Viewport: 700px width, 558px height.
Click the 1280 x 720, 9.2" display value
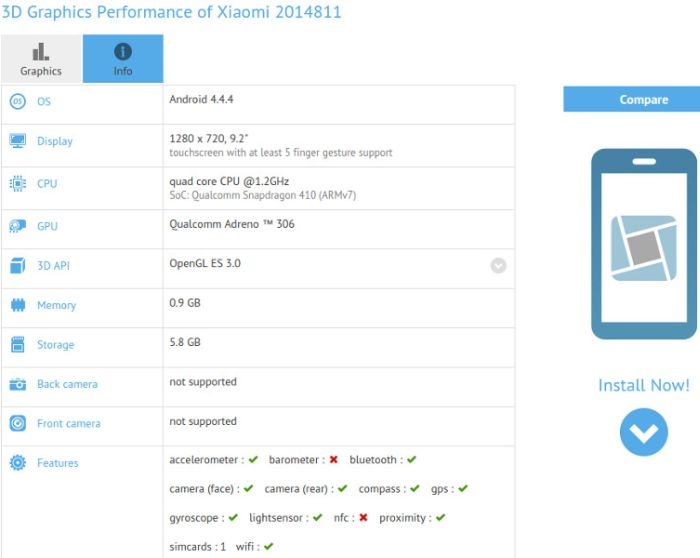208,138
